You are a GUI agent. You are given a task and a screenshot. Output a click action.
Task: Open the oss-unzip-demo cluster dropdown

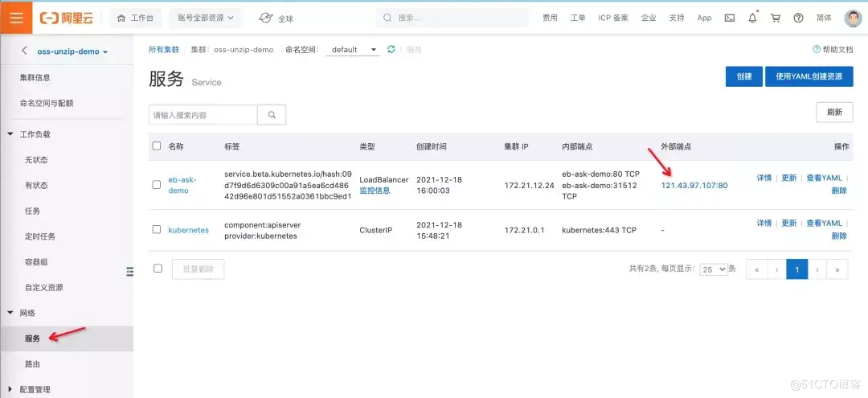point(72,51)
